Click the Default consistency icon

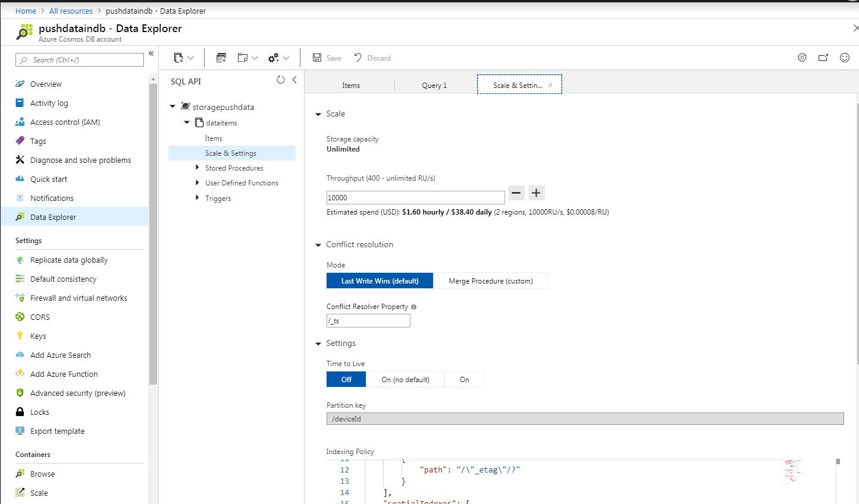pyautogui.click(x=20, y=279)
